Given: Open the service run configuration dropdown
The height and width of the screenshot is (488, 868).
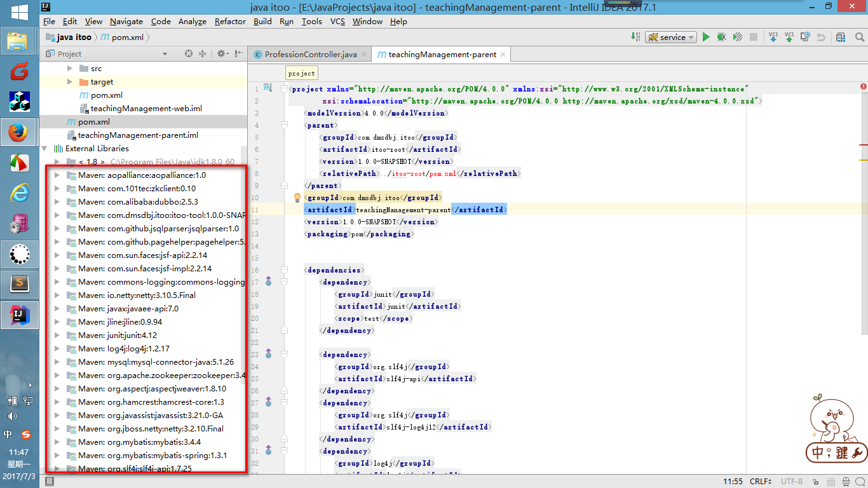Looking at the screenshot, I should coord(671,37).
